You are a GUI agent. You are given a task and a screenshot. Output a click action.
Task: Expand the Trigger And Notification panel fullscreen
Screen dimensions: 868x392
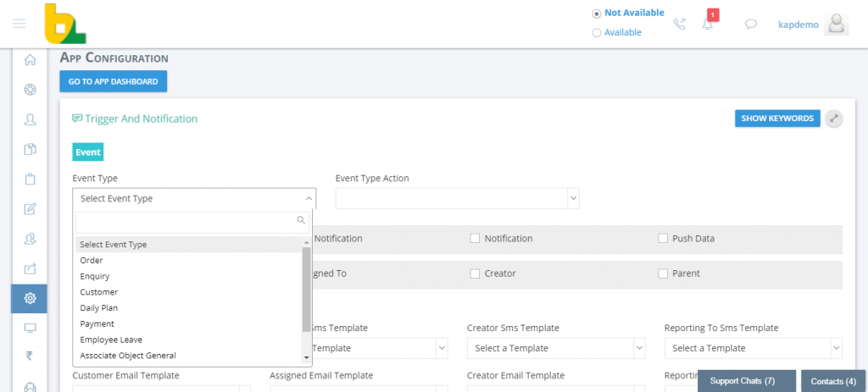(x=834, y=119)
